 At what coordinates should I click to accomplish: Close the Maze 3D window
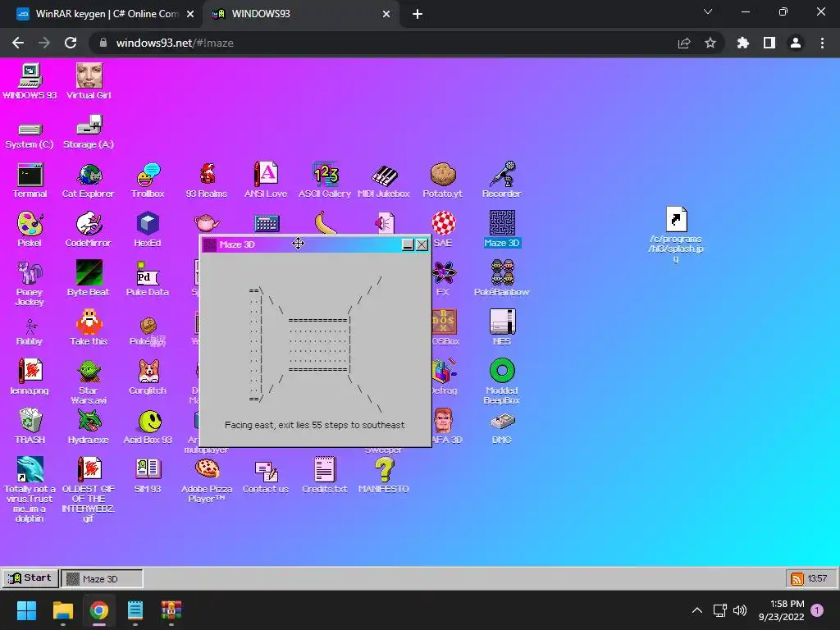[x=422, y=244]
